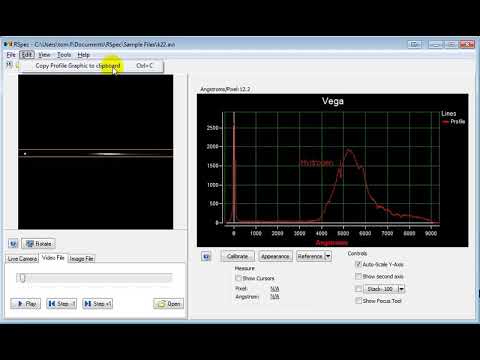Click the video position slider thumb

click(x=22, y=278)
